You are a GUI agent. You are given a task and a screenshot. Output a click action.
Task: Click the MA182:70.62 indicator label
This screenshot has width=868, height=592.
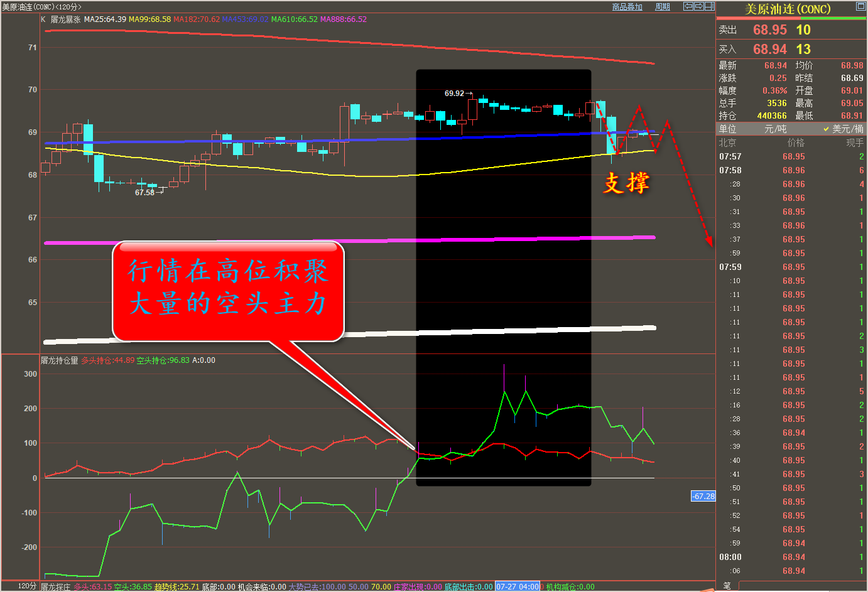pyautogui.click(x=197, y=19)
